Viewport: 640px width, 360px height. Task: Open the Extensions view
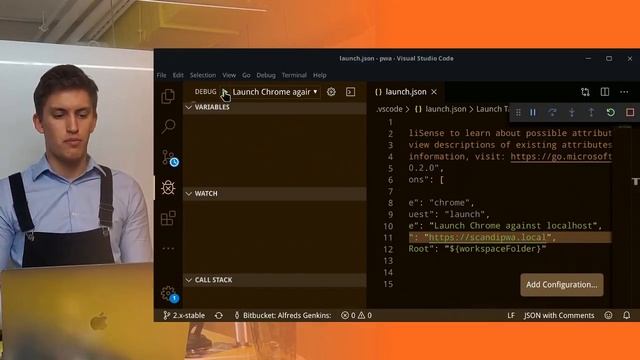point(168,218)
